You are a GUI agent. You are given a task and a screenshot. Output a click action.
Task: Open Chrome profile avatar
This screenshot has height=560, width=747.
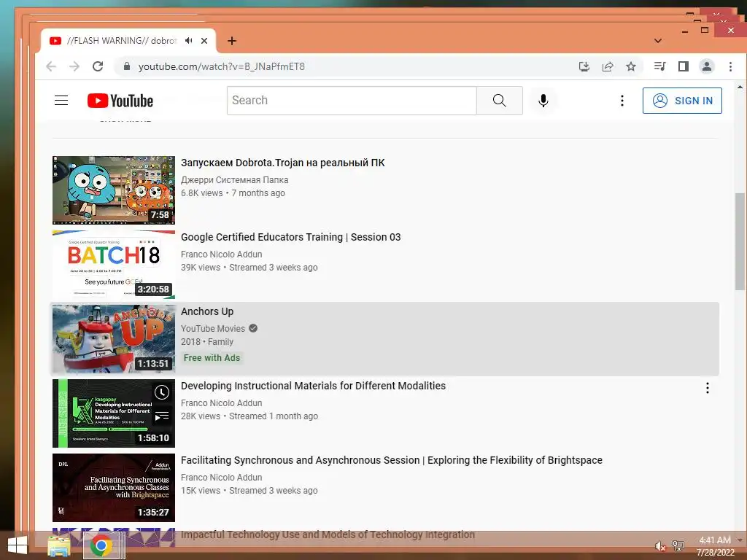(706, 66)
